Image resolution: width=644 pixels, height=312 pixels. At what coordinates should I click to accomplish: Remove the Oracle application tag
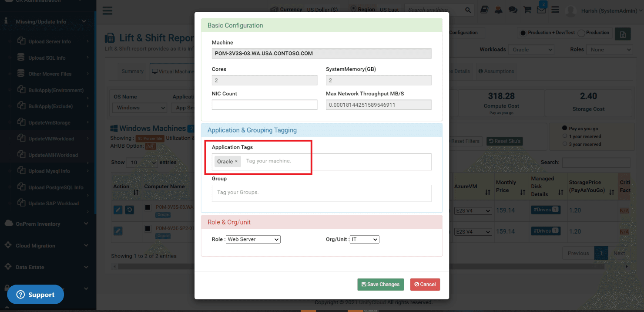coord(236,161)
